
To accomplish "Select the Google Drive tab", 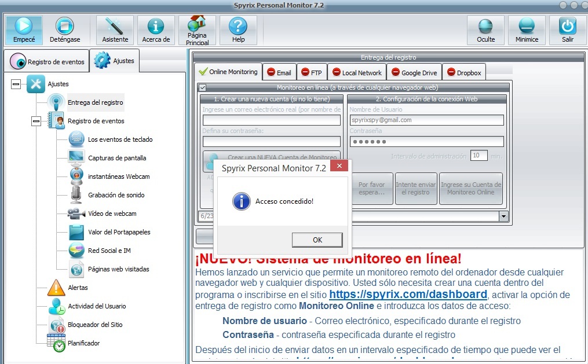I will tap(414, 73).
